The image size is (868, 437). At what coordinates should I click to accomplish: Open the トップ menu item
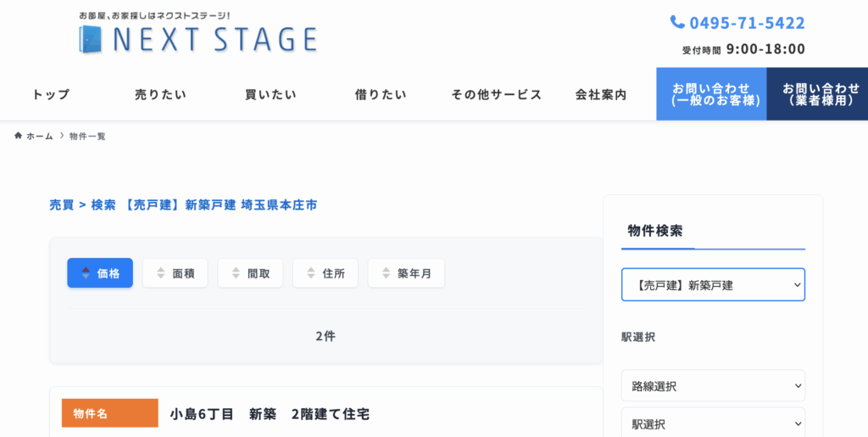(51, 94)
